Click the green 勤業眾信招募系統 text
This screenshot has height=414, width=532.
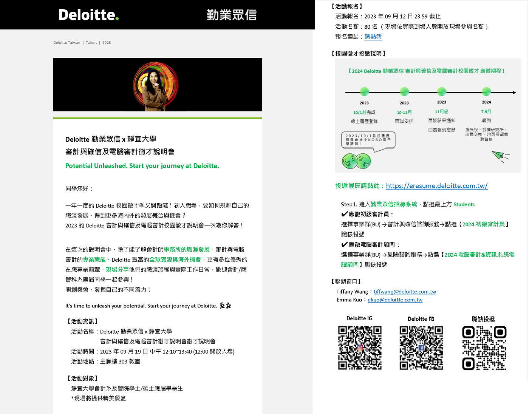click(394, 204)
